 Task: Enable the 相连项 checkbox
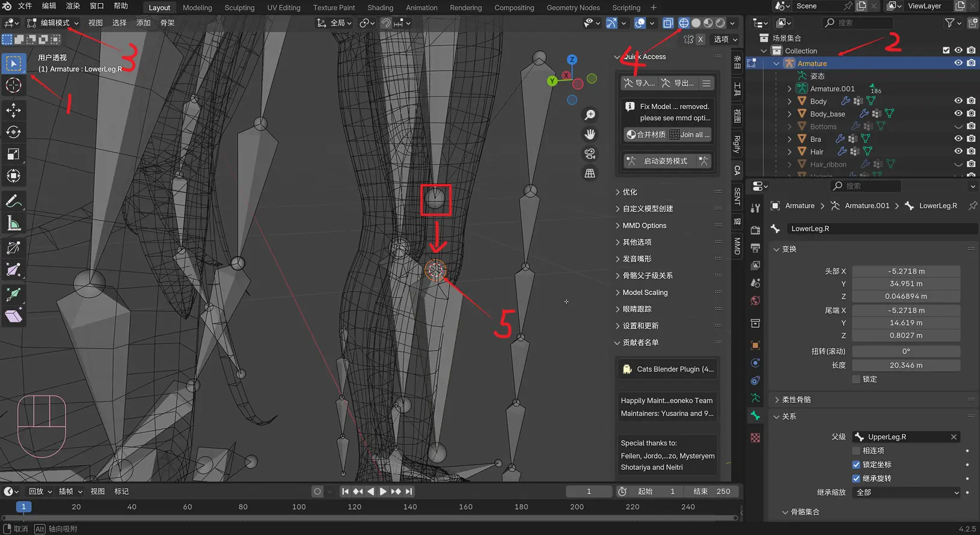[856, 451]
